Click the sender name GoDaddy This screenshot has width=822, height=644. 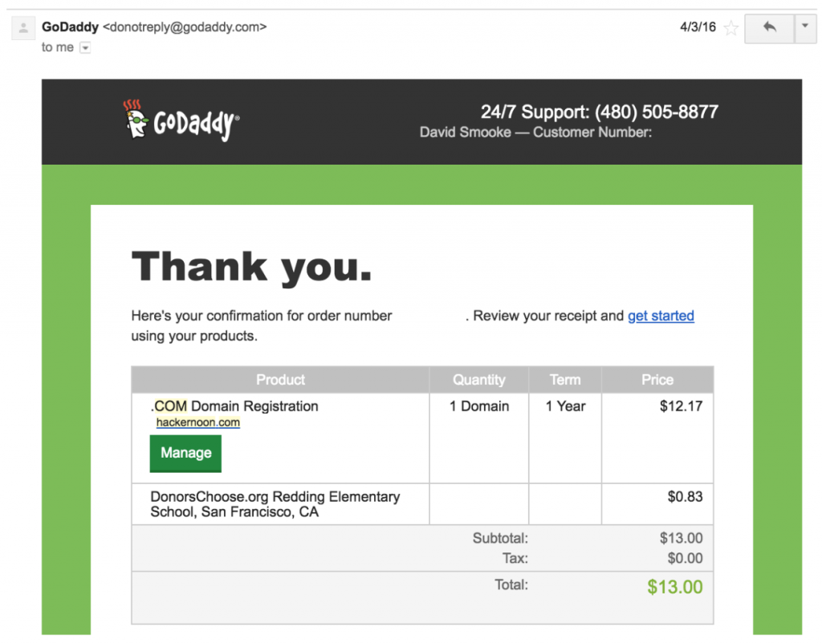pos(71,26)
